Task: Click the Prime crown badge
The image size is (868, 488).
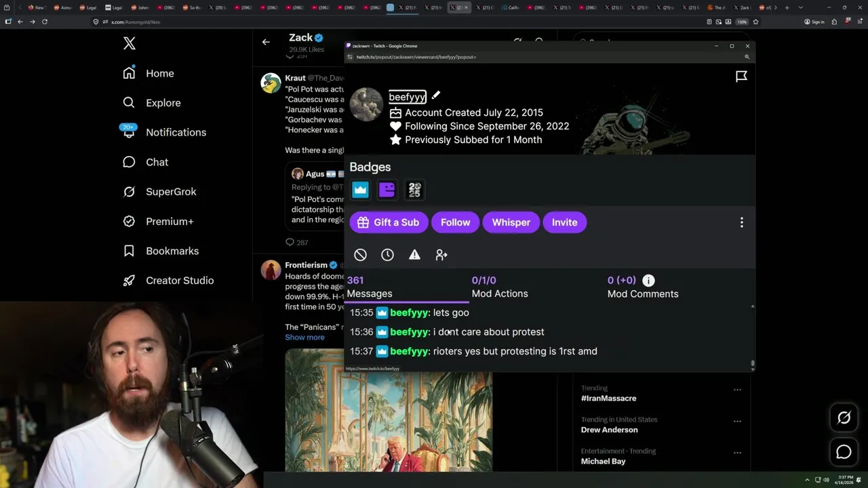Action: 360,190
